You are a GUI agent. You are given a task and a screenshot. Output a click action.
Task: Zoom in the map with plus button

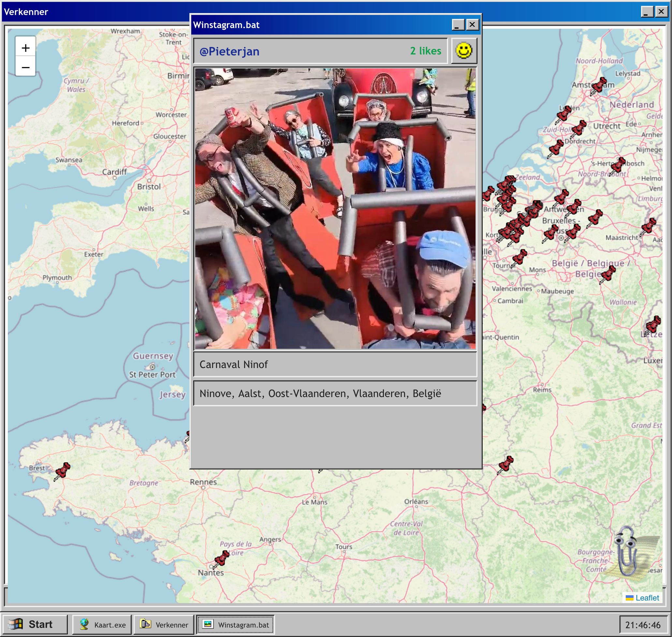coord(25,48)
